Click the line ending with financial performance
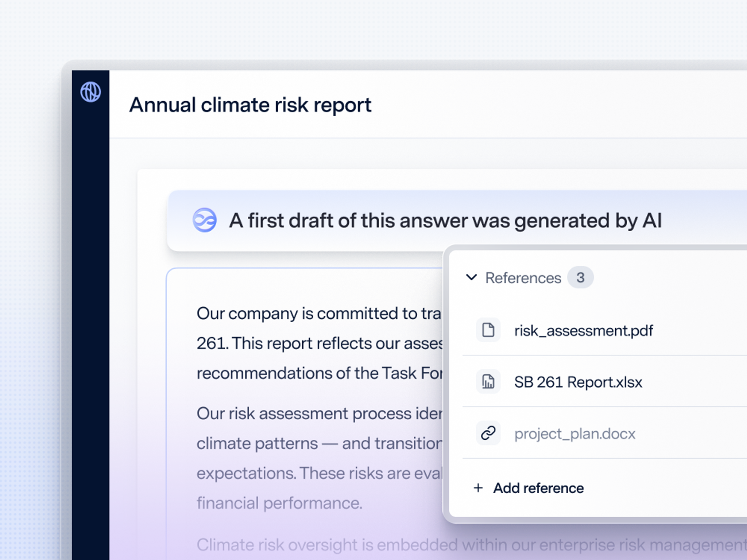 279,503
